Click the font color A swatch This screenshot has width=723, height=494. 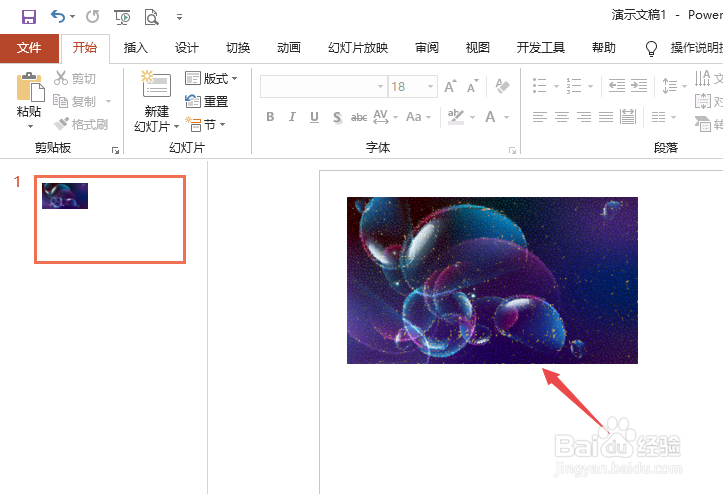[490, 117]
